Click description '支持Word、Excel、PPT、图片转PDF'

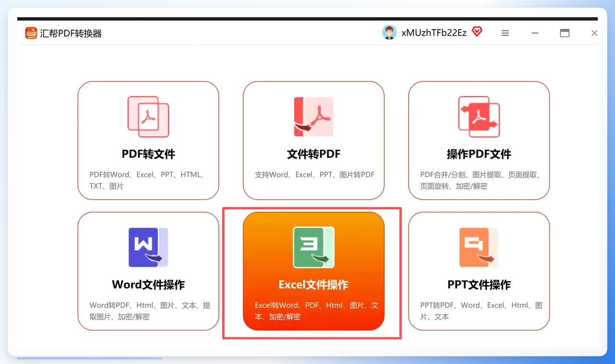point(315,175)
